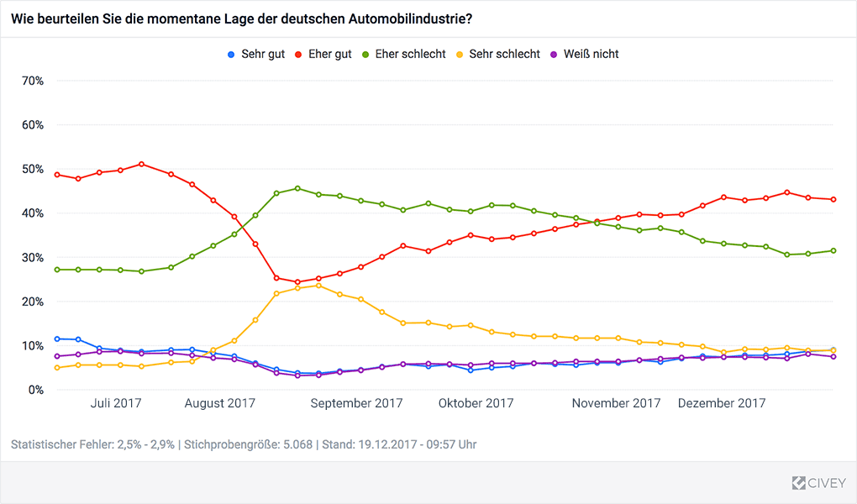Click the 'Statistischer Fehler' footnote text
The image size is (857, 504).
244,444
